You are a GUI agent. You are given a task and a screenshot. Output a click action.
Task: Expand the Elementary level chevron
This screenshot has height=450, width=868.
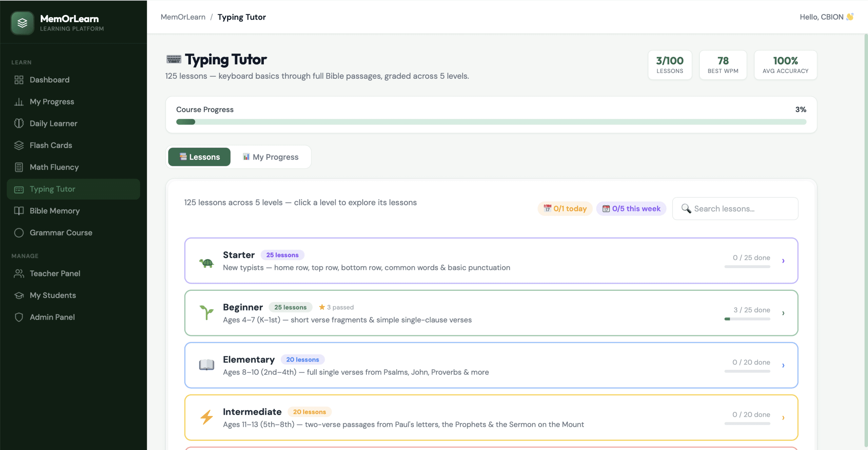tap(783, 365)
